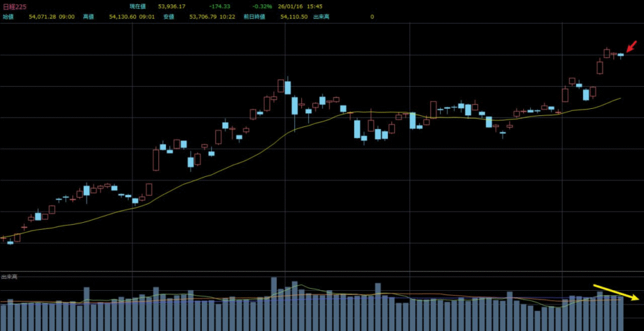Image resolution: width=644 pixels, height=331 pixels.
Task: Click the yellow downward arrow over volume
Action: tap(616, 292)
